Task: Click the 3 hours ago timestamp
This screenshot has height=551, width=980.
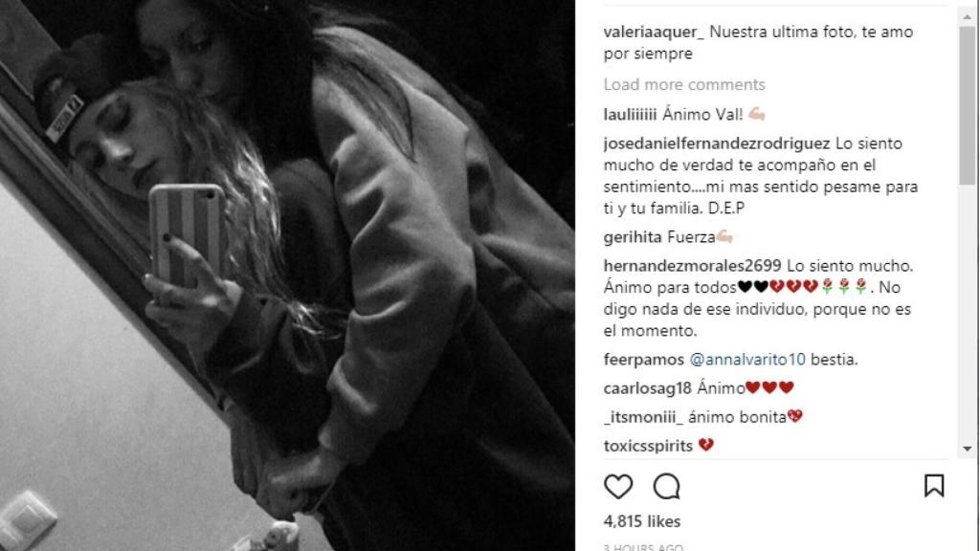Action: (x=643, y=546)
